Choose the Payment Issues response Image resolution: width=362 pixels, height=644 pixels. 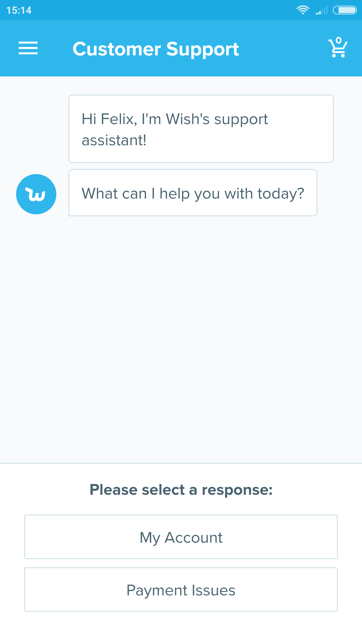181,590
